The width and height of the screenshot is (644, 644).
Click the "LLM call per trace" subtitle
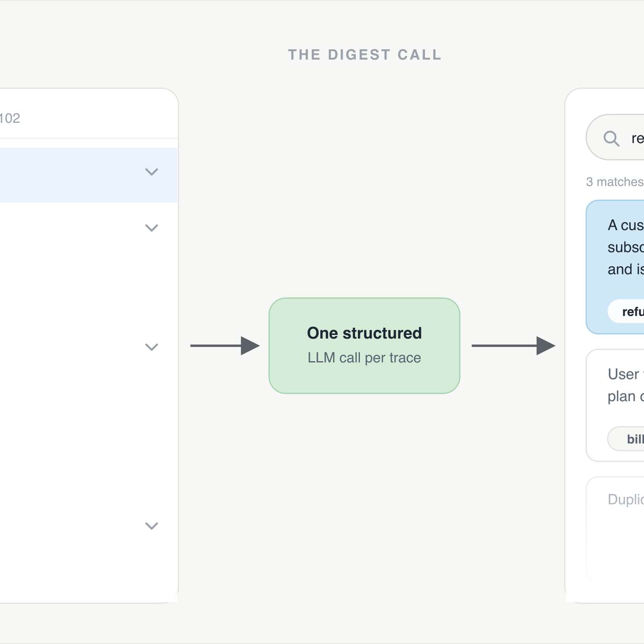pos(364,358)
